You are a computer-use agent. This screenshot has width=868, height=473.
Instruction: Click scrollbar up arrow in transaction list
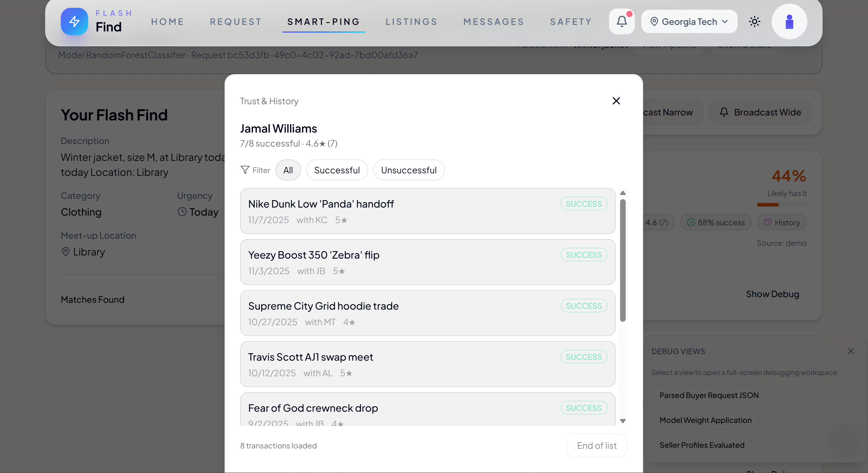623,193
